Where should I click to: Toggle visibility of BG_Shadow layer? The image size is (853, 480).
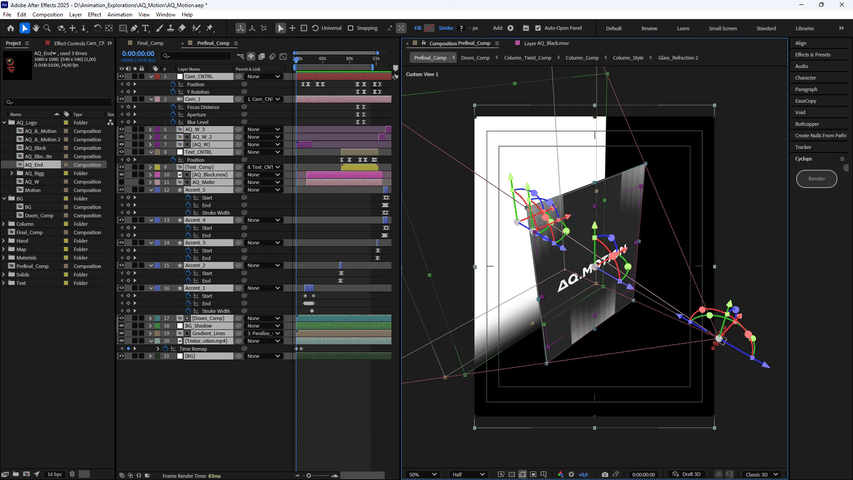pos(121,326)
